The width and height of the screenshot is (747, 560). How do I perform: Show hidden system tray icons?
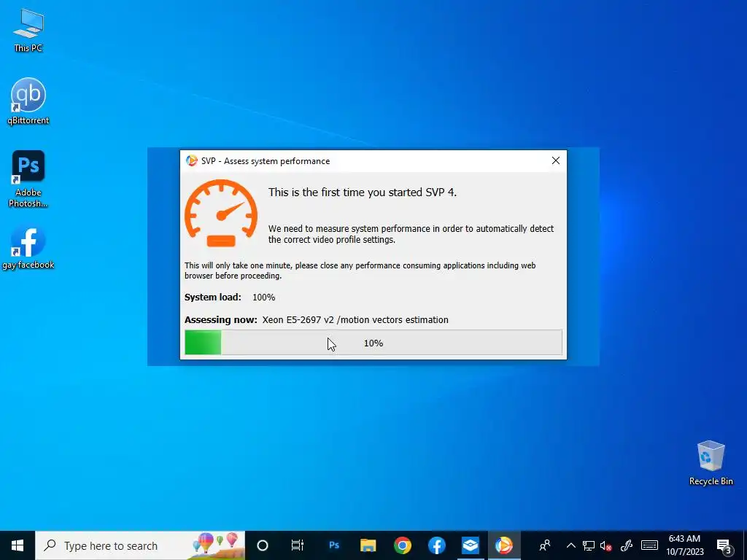point(570,545)
